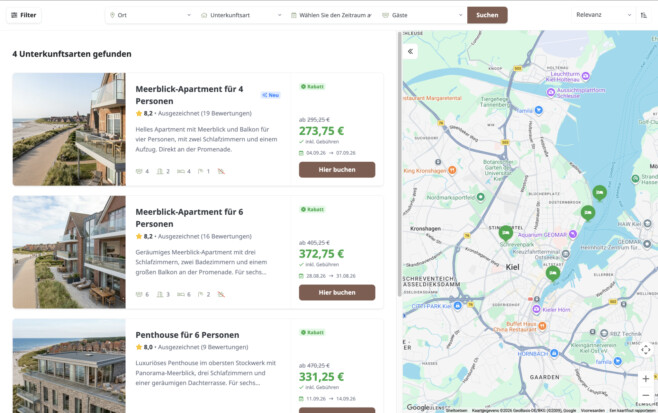The width and height of the screenshot is (658, 413).
Task: Collapse the map with double chevron button
Action: coord(410,51)
